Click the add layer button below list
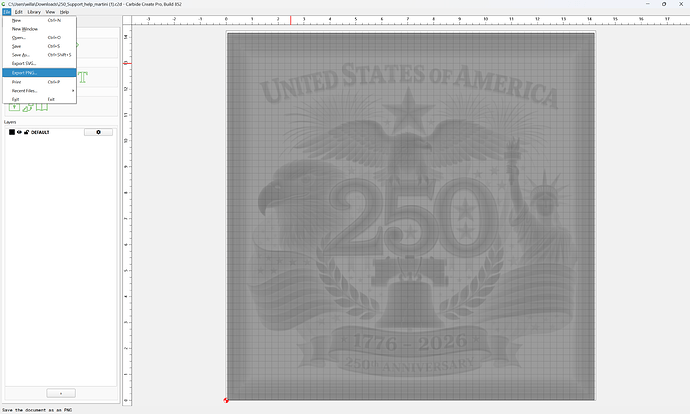 tap(61, 393)
